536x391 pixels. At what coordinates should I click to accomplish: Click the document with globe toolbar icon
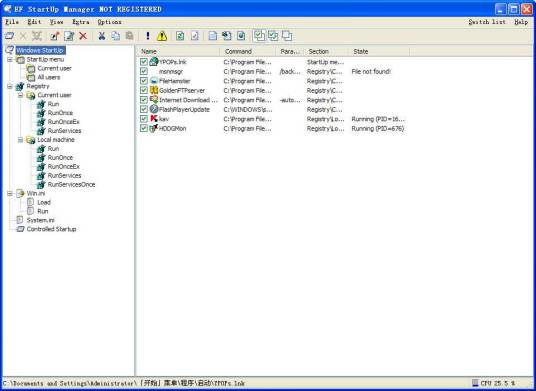[241, 36]
